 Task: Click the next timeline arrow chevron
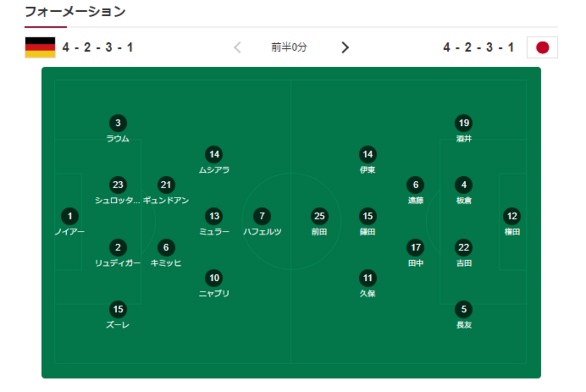pyautogui.click(x=345, y=47)
